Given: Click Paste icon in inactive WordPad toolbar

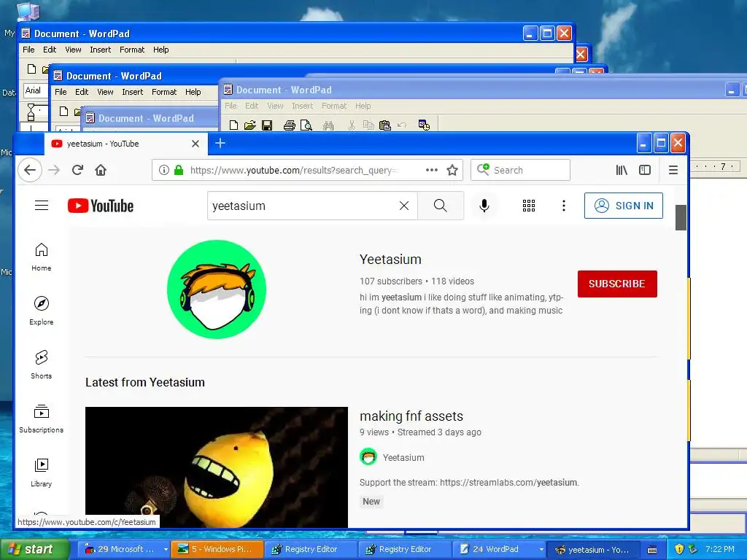Looking at the screenshot, I should (x=385, y=125).
